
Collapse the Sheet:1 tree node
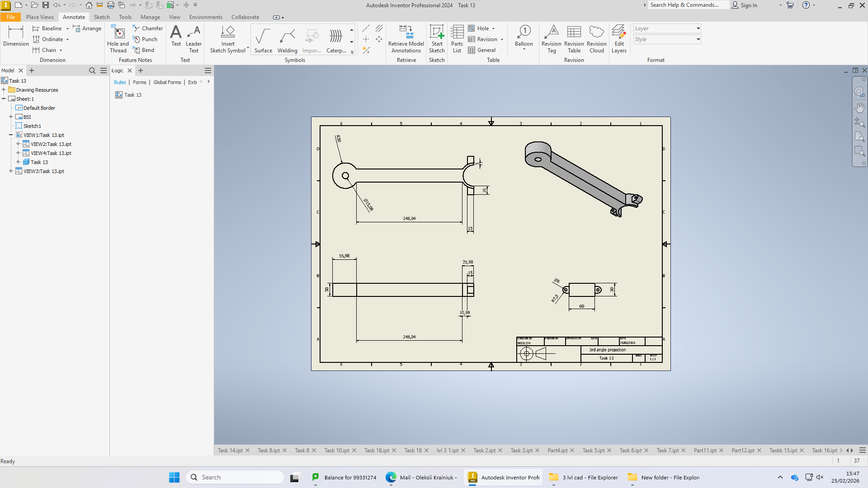tap(4, 99)
